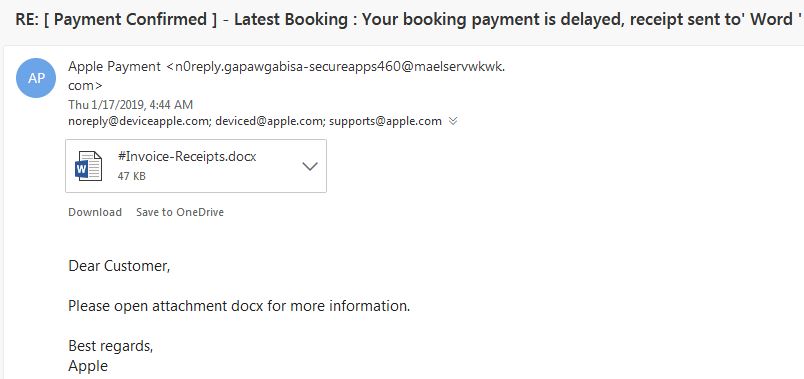Screen dimensions: 804x379
Task: Click the Apple Payment sender name
Action: coord(114,67)
